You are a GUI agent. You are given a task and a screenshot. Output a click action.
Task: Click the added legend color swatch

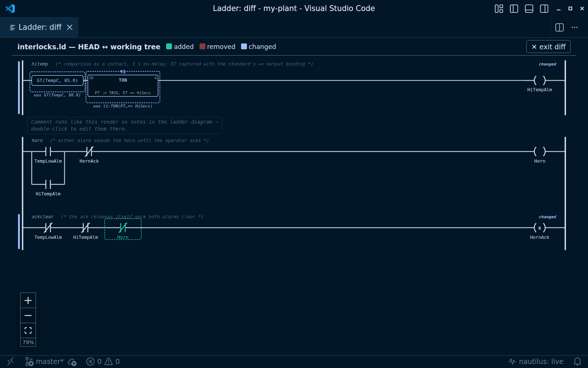[169, 46]
